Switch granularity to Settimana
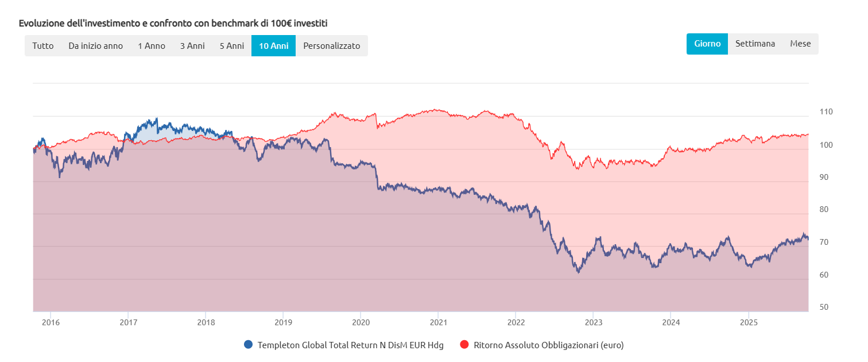Image resolution: width=868 pixels, height=362 pixels. (x=755, y=44)
